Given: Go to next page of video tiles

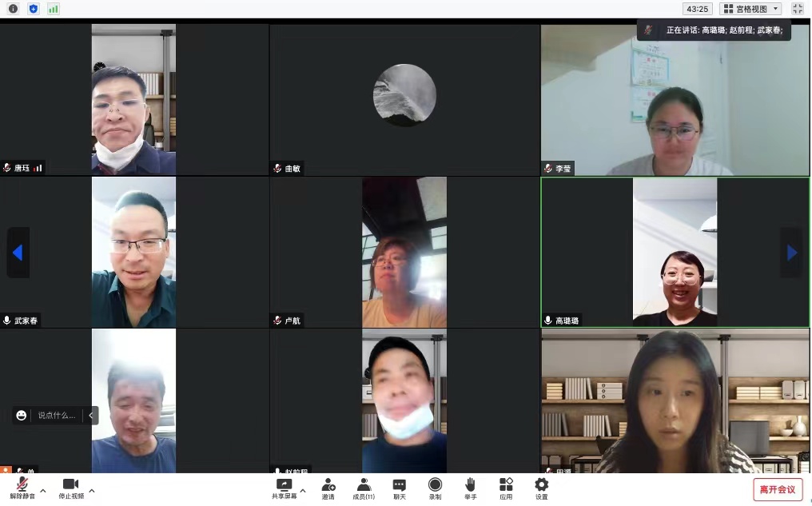Looking at the screenshot, I should point(792,253).
